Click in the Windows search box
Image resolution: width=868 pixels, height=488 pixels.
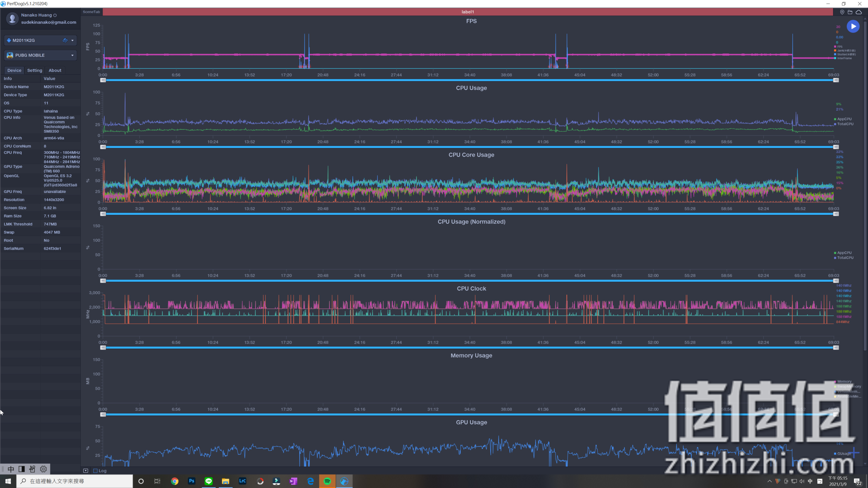pos(75,481)
